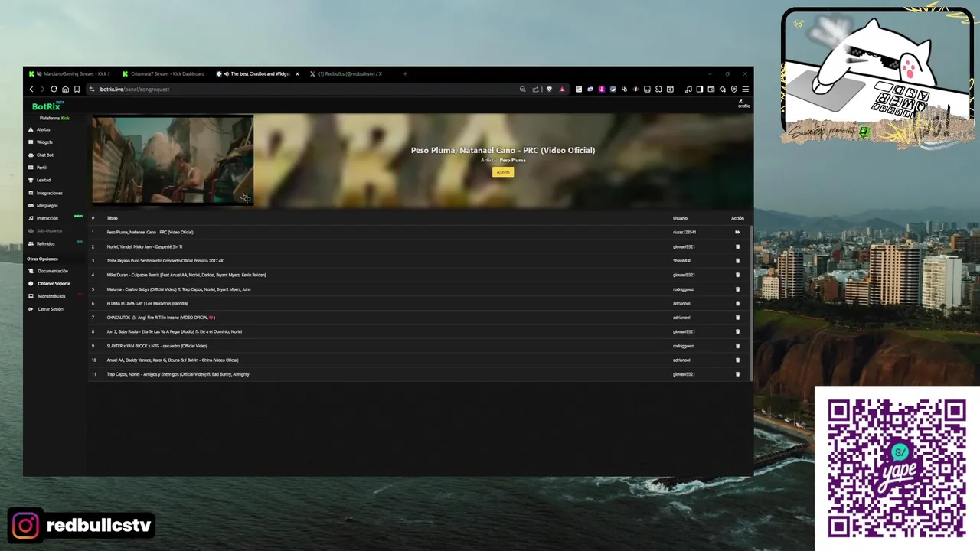Switch to Redbullcs X tab

coord(346,74)
